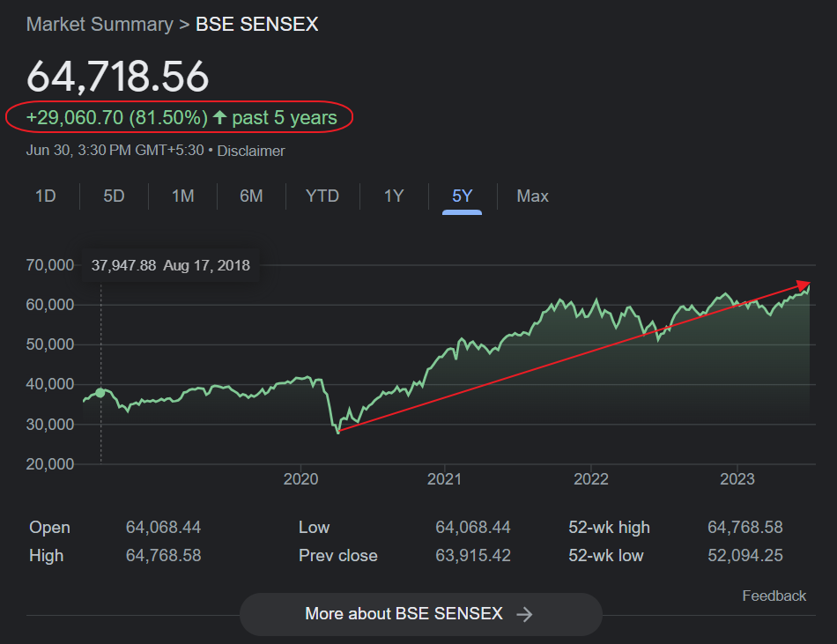Screen dimensions: 837x644
Task: Click the High value 64,768.58
Action: tap(163, 555)
